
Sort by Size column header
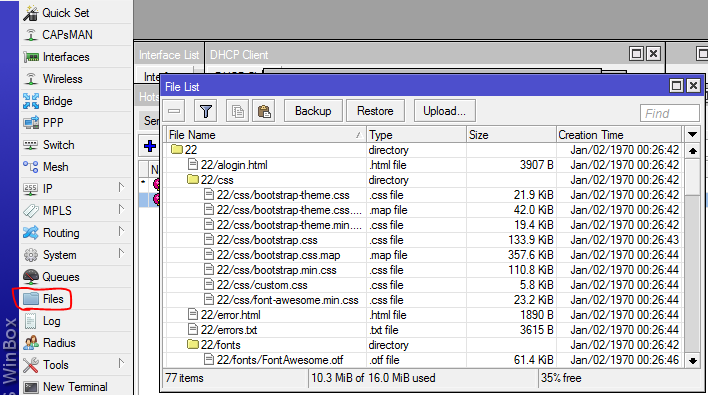(511, 135)
